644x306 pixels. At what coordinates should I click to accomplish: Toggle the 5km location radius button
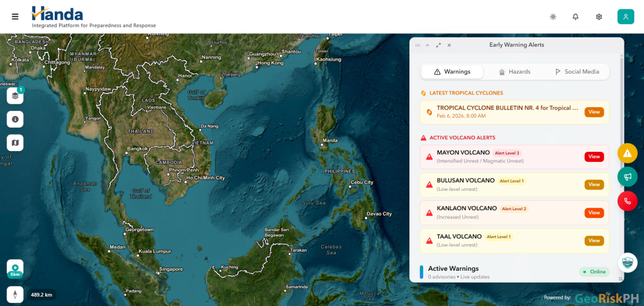point(15,269)
